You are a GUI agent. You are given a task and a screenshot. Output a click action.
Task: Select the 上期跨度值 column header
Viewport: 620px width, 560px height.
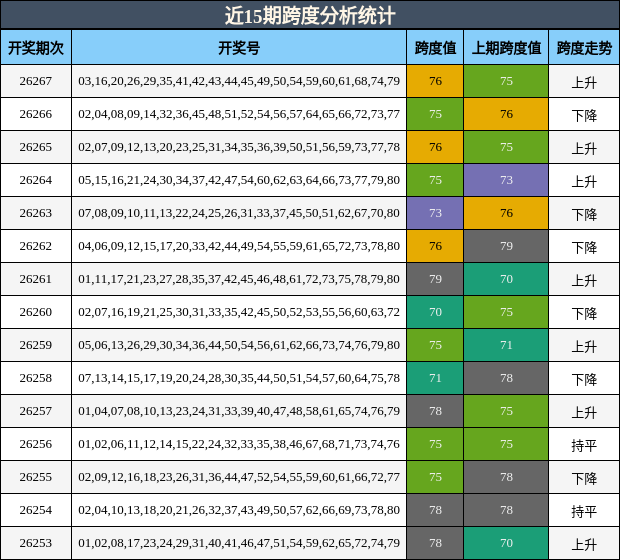[x=506, y=48]
